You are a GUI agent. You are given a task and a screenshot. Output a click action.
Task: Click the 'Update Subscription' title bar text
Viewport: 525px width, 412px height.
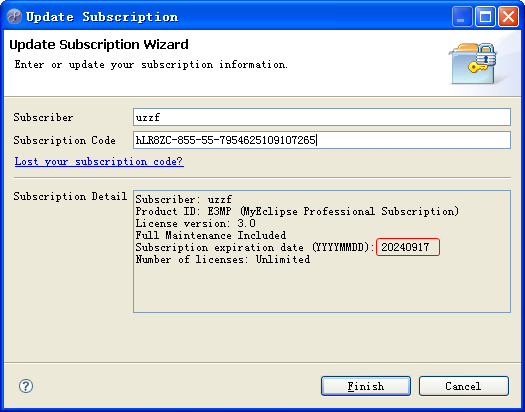(102, 17)
